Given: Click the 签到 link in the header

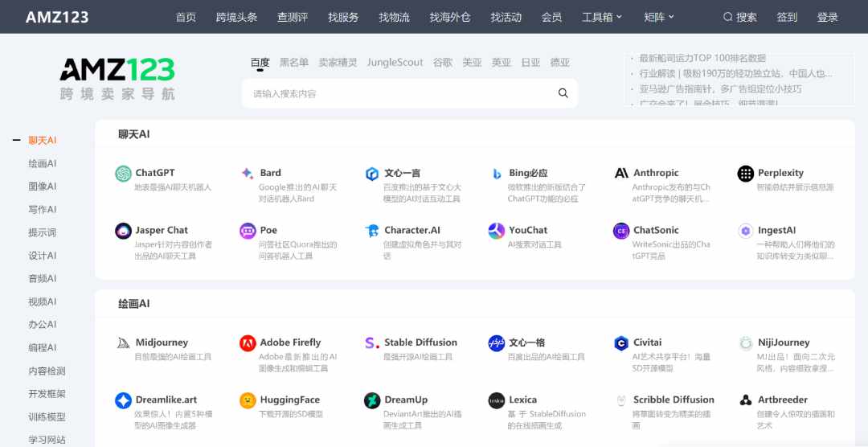Looking at the screenshot, I should click(x=787, y=17).
